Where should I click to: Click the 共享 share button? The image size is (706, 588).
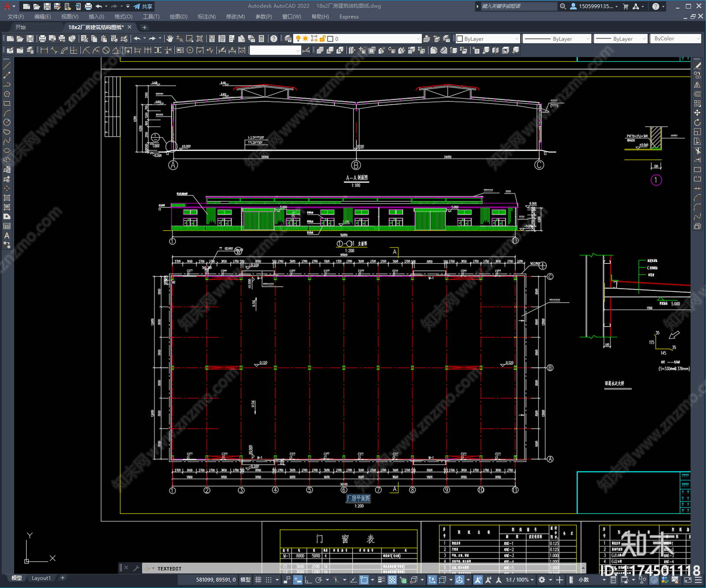[x=143, y=6]
